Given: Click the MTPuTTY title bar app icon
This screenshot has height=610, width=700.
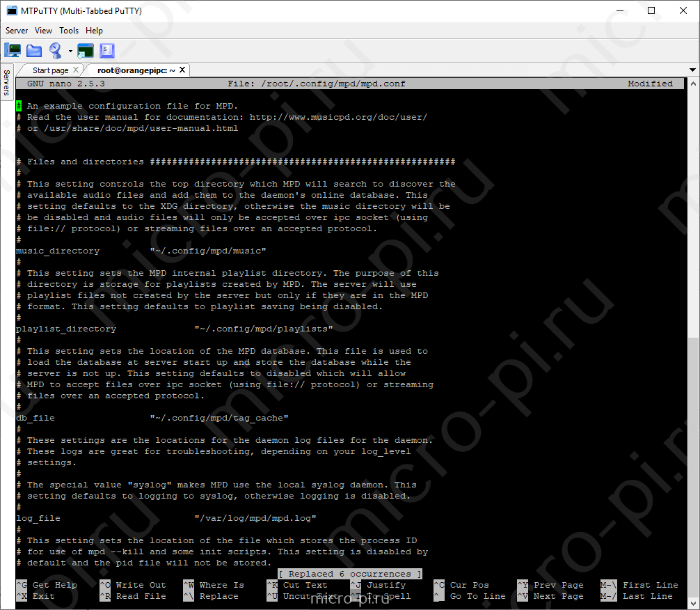Looking at the screenshot, I should (x=12, y=10).
